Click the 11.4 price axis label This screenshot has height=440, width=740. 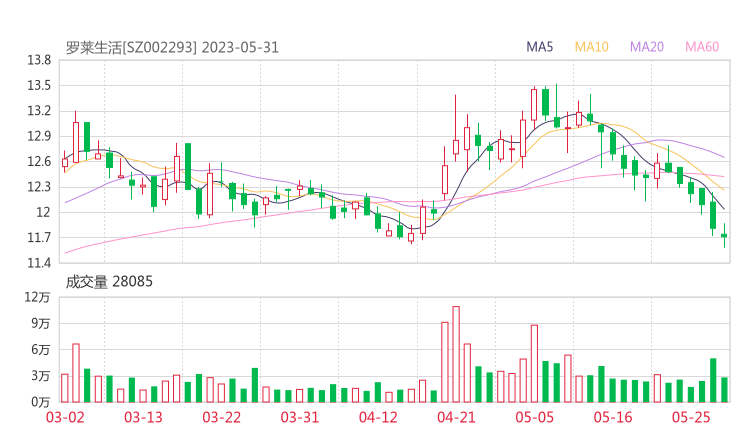pos(39,263)
